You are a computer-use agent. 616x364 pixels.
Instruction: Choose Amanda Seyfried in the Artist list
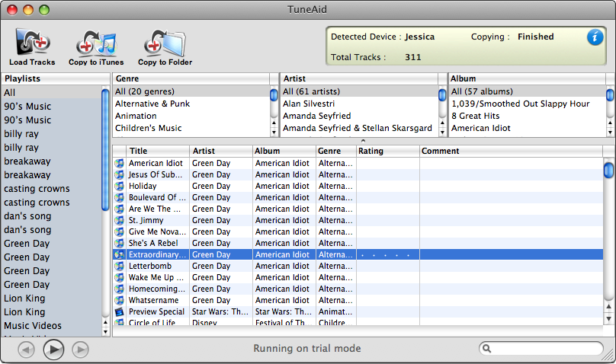pyautogui.click(x=319, y=116)
